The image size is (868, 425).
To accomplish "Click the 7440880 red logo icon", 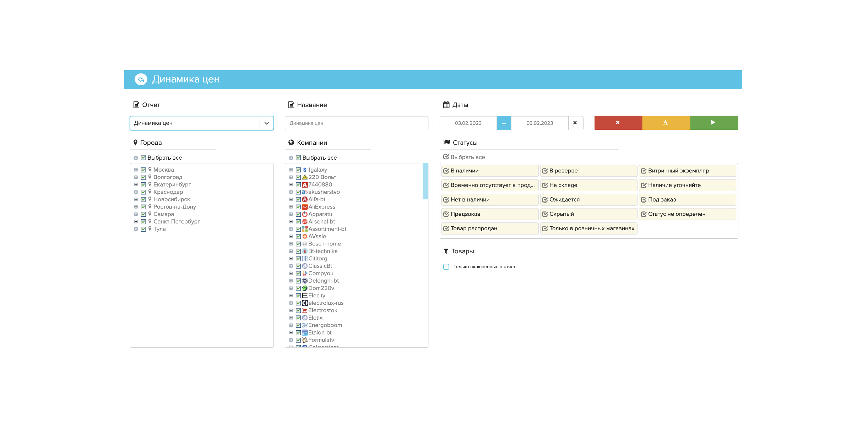I will 305,185.
